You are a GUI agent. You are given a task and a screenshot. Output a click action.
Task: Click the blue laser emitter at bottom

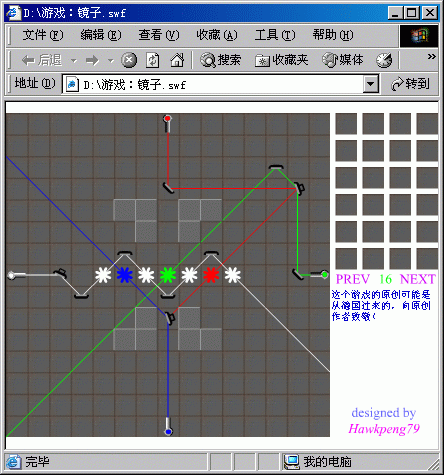click(168, 427)
